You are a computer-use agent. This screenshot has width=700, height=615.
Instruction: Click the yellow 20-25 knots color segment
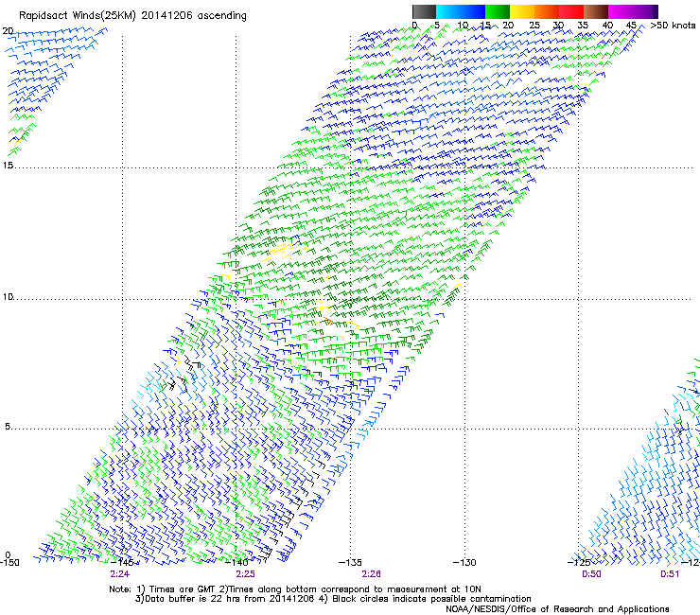pos(522,11)
